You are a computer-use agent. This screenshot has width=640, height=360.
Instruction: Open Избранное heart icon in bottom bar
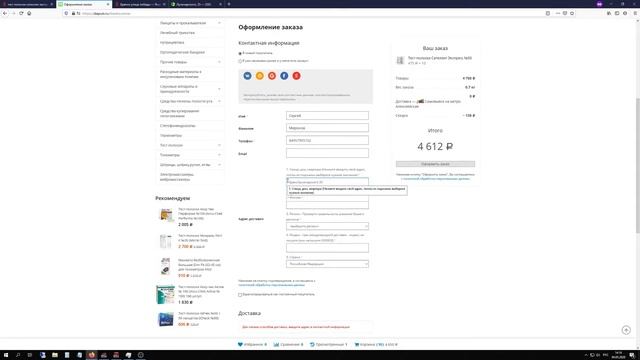click(x=240, y=344)
